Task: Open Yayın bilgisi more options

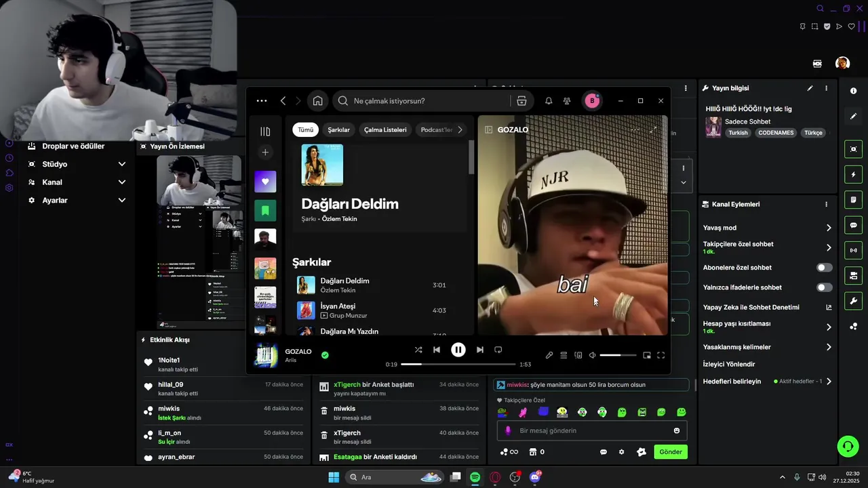Action: point(826,88)
